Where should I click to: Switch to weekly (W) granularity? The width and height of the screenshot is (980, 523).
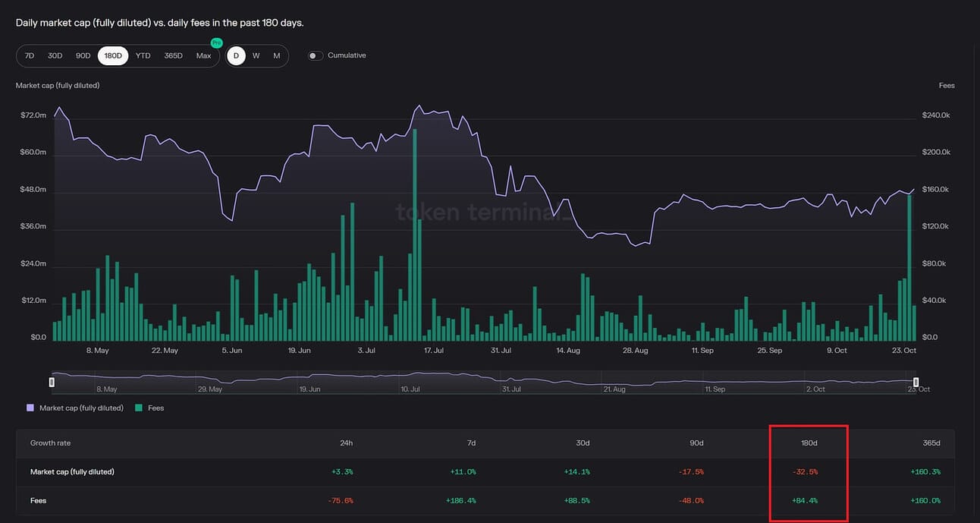[256, 55]
